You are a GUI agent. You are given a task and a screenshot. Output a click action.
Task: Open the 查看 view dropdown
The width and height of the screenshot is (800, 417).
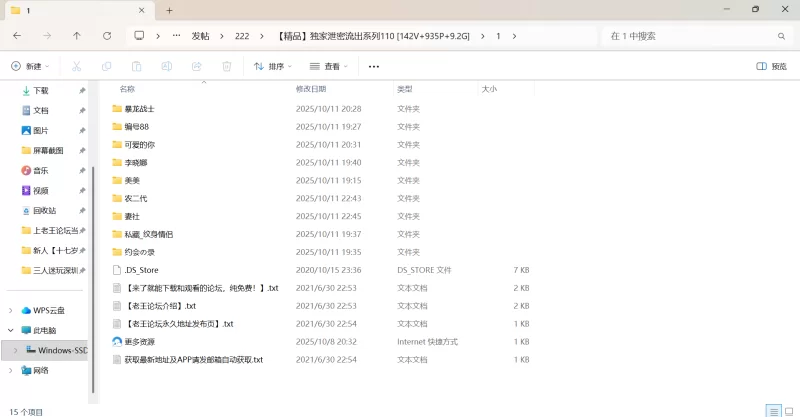click(x=329, y=66)
